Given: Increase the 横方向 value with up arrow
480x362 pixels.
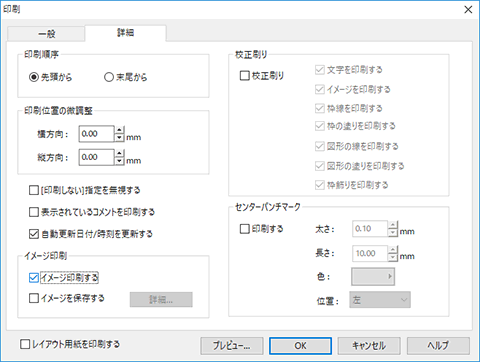Looking at the screenshot, I should coord(120,130).
